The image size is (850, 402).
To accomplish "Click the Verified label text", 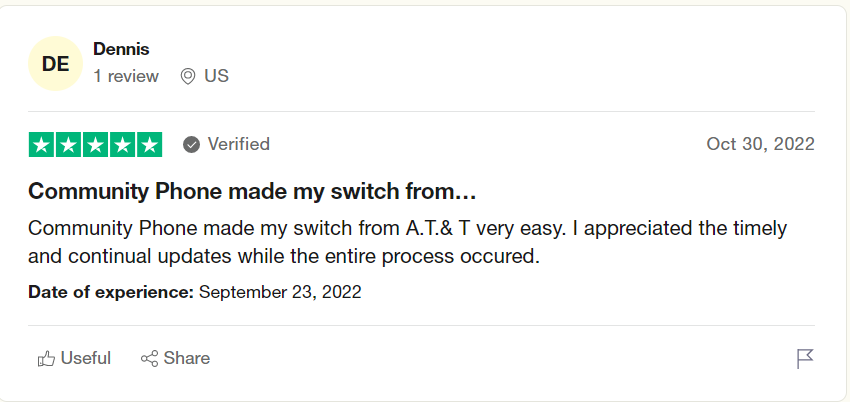I will [238, 144].
